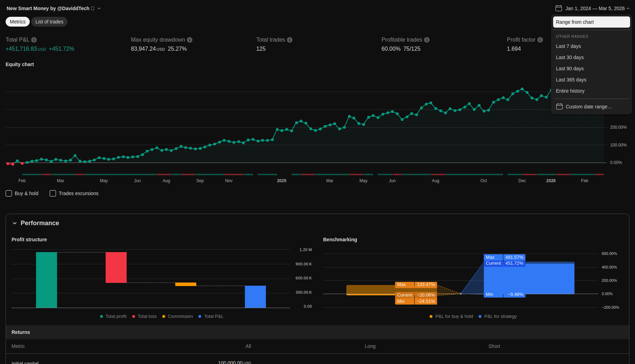Click icon after the strategy name title

pos(93,8)
